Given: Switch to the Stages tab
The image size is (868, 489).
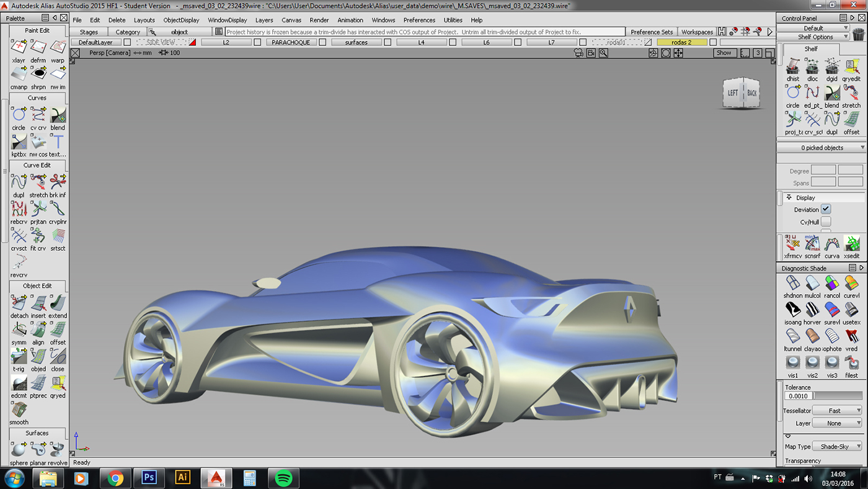Looking at the screenshot, I should [89, 32].
